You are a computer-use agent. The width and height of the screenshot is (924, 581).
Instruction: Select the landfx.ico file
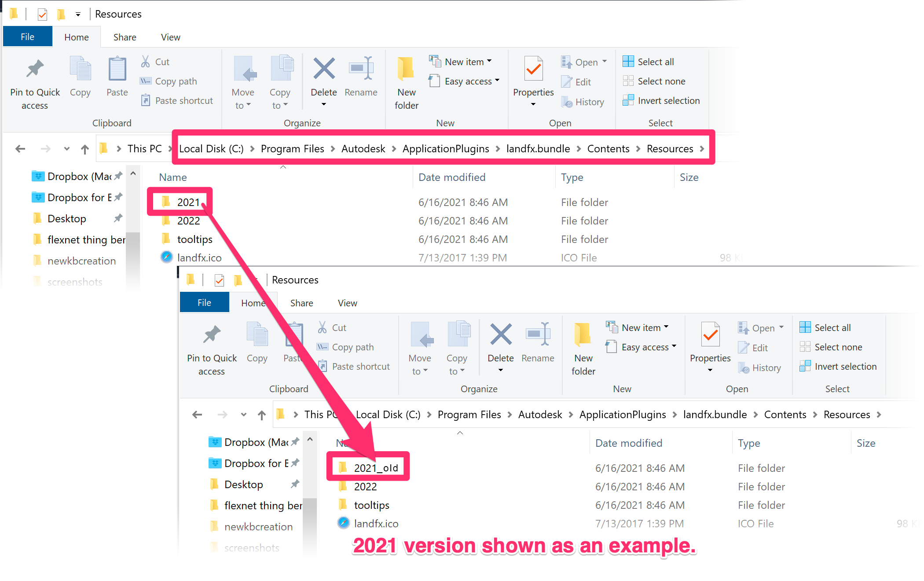click(199, 257)
